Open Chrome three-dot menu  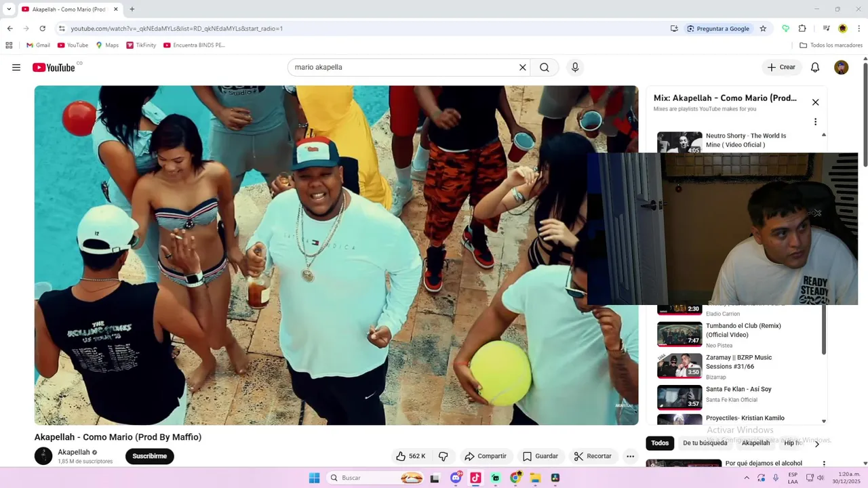coord(859,28)
